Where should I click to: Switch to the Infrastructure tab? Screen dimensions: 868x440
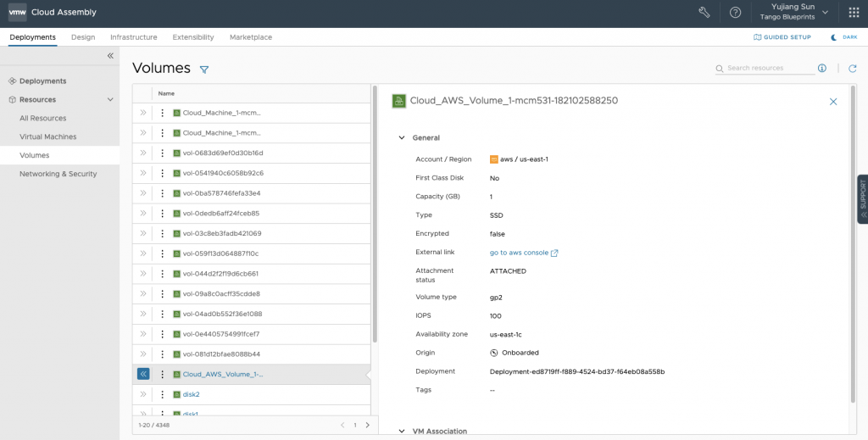[x=133, y=37]
